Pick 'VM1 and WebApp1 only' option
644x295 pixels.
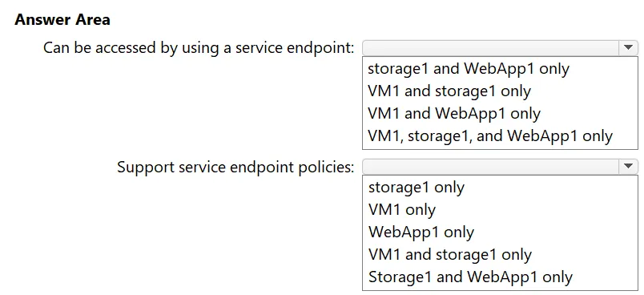[454, 113]
